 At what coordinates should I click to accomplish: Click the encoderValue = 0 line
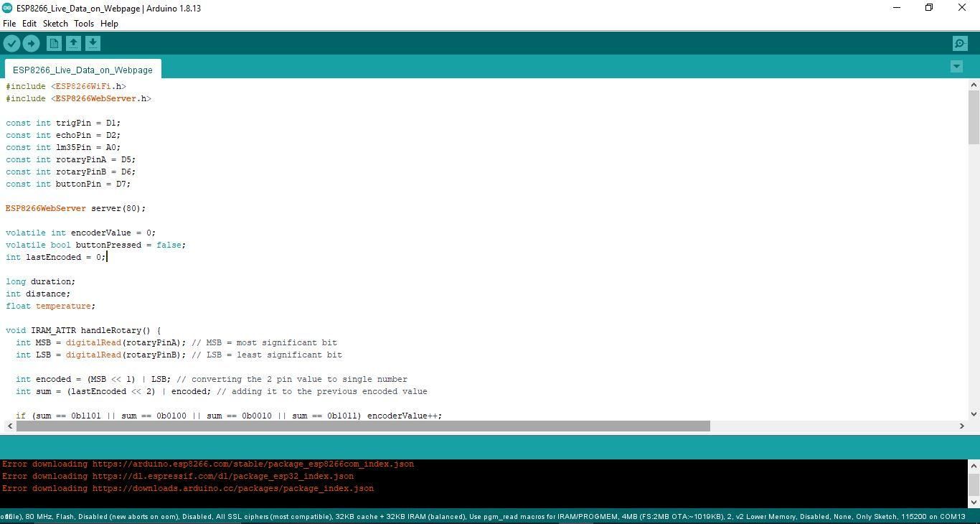pyautogui.click(x=80, y=233)
